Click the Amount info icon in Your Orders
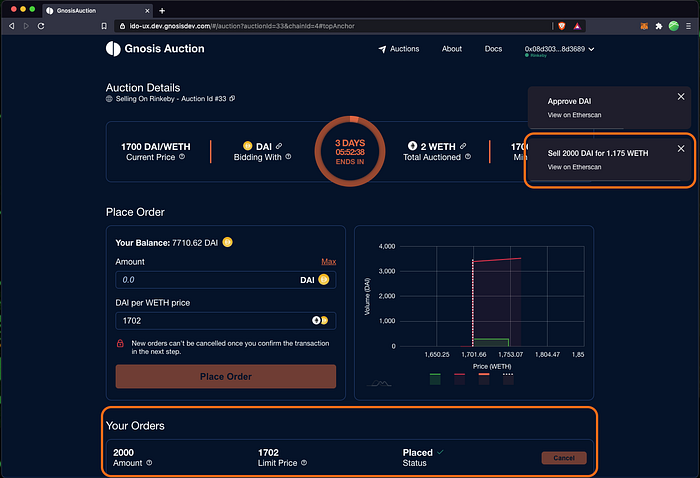700x478 pixels. pyautogui.click(x=149, y=463)
